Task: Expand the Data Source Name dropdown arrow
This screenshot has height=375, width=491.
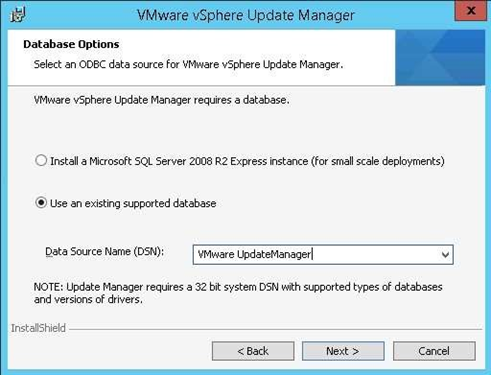Action: tap(445, 255)
